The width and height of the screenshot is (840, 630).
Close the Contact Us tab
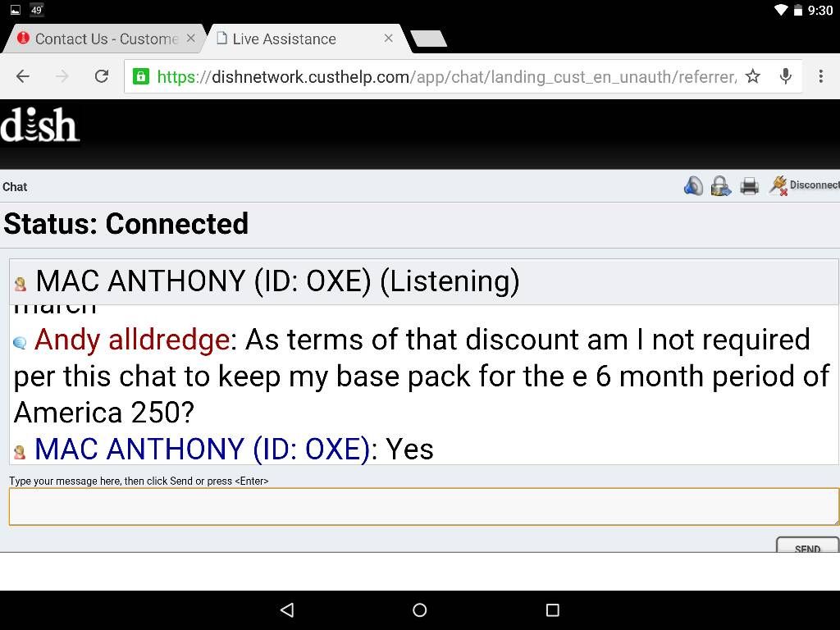[190, 38]
